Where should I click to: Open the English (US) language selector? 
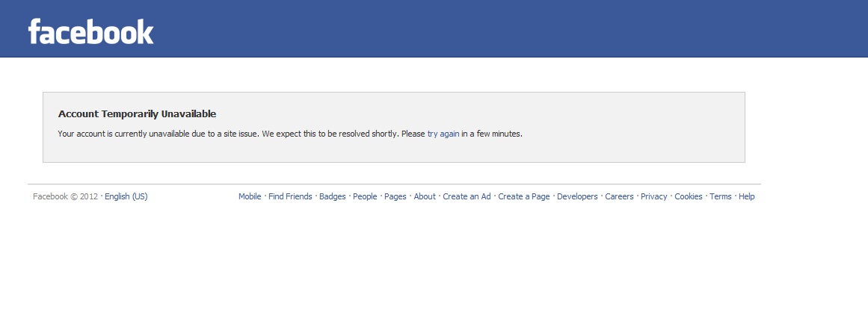[126, 197]
